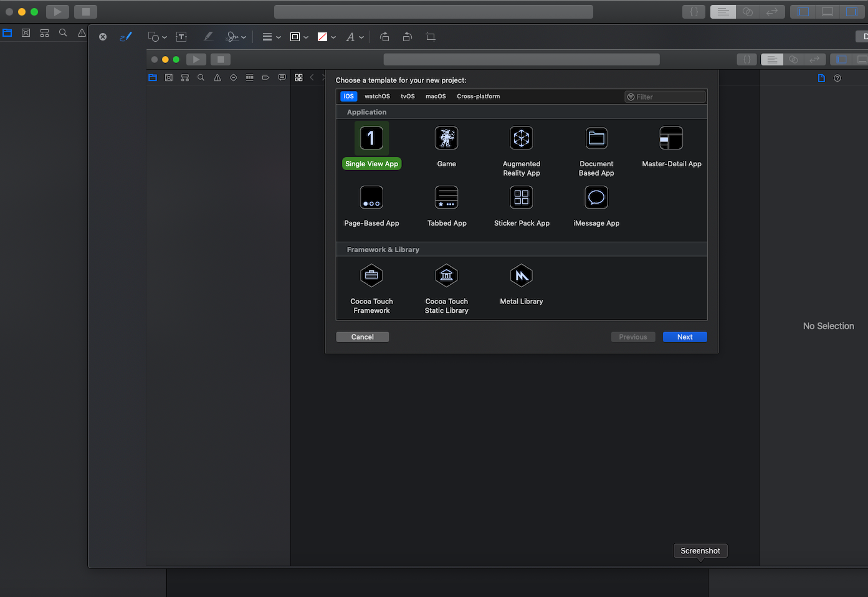This screenshot has height=597, width=868.
Task: Click the inner window Stop button
Action: [x=221, y=59]
